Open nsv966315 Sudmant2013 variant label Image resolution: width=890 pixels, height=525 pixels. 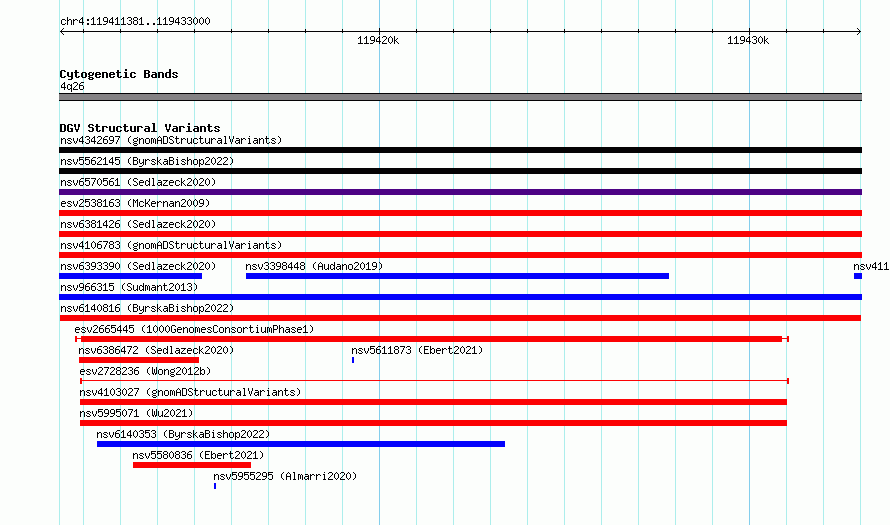(129, 287)
